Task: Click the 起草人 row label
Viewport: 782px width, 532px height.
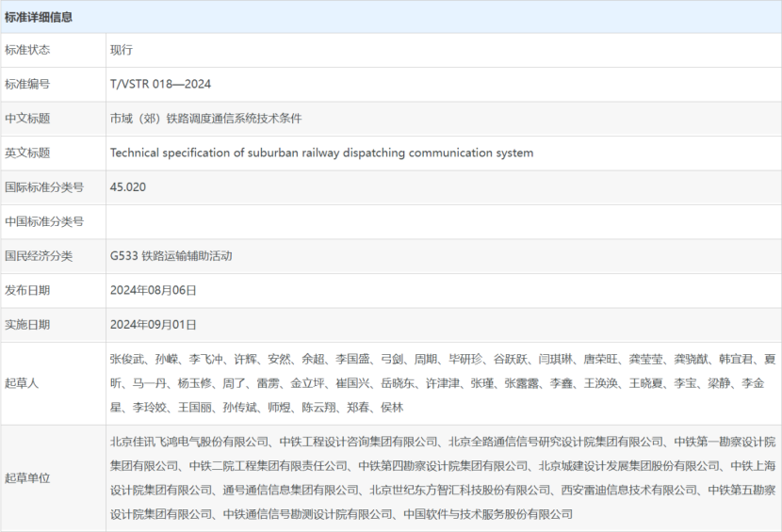Action: [22, 383]
